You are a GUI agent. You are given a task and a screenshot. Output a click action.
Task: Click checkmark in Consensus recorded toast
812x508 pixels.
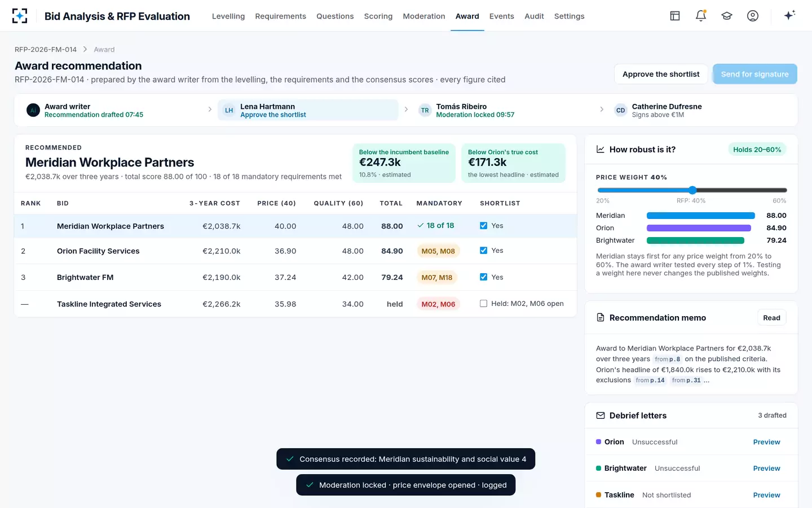pyautogui.click(x=290, y=459)
